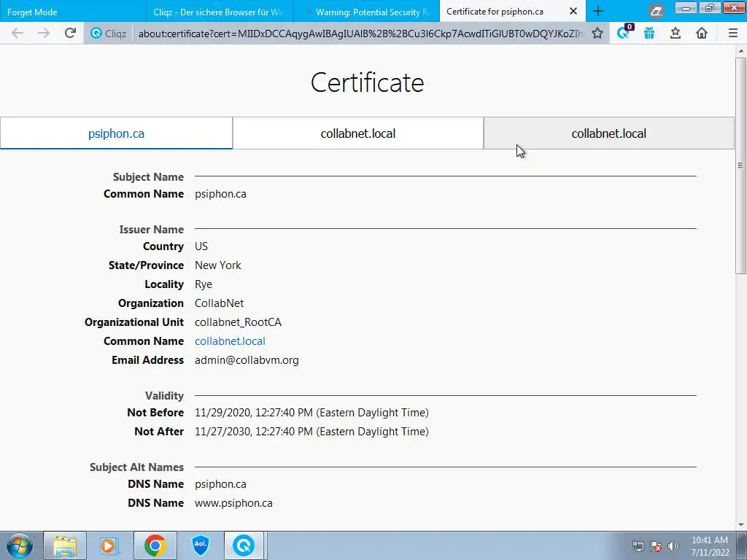Click the Subject Name section heading
Image resolution: width=747 pixels, height=560 pixels.
point(148,176)
